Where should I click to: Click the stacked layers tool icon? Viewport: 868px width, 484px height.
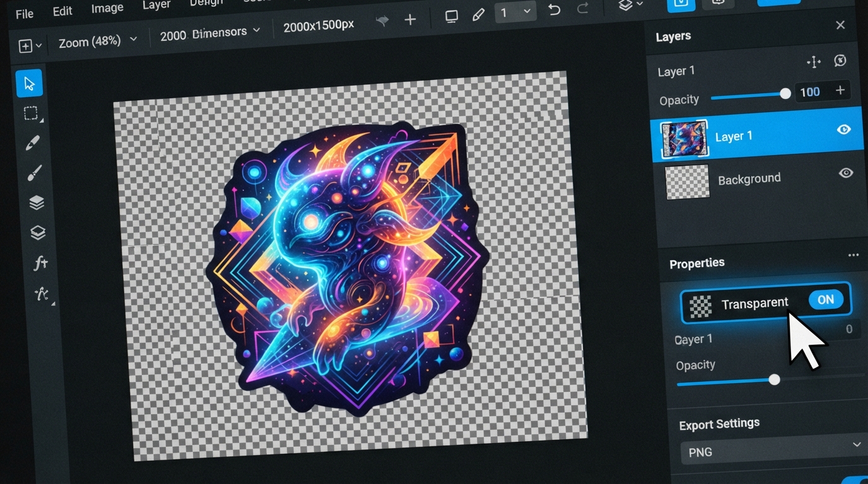37,202
